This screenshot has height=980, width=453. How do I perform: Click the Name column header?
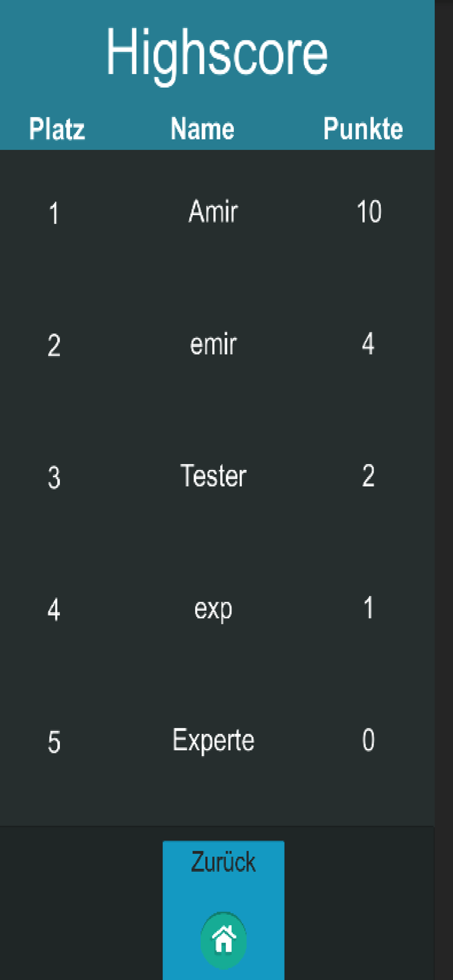pos(202,128)
